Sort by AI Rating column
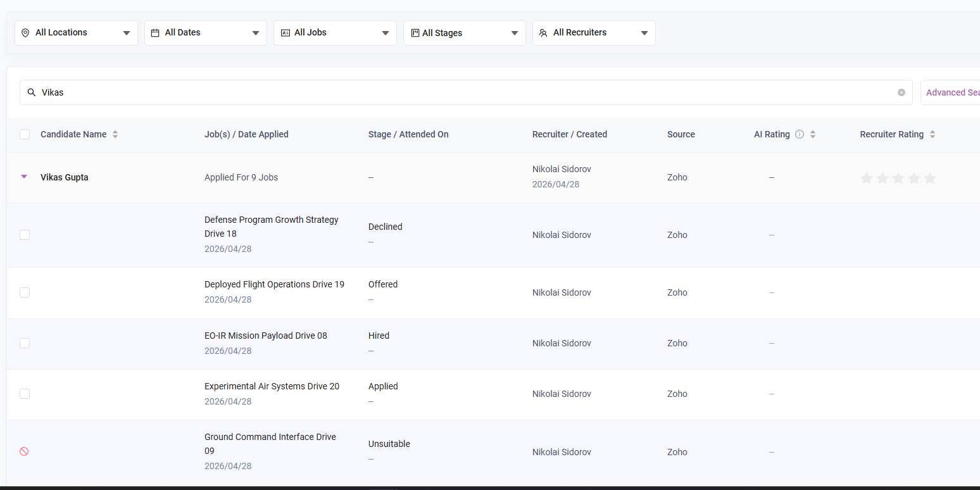The image size is (980, 490). click(x=813, y=134)
